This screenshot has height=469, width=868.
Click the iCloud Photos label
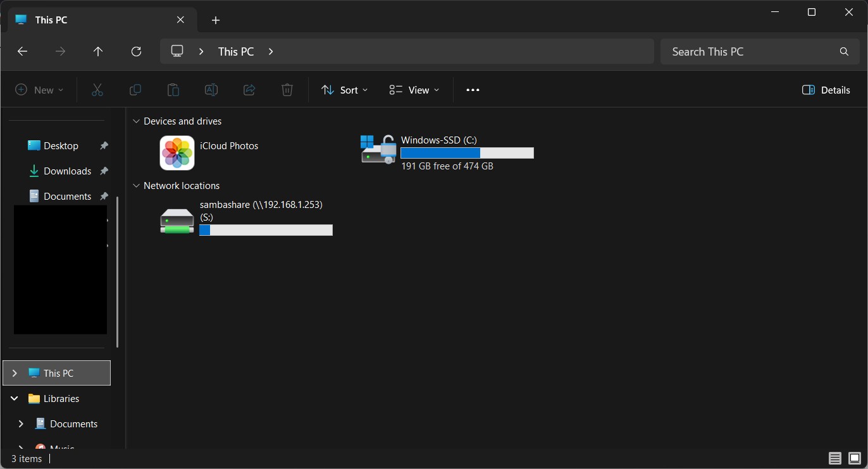[229, 145]
